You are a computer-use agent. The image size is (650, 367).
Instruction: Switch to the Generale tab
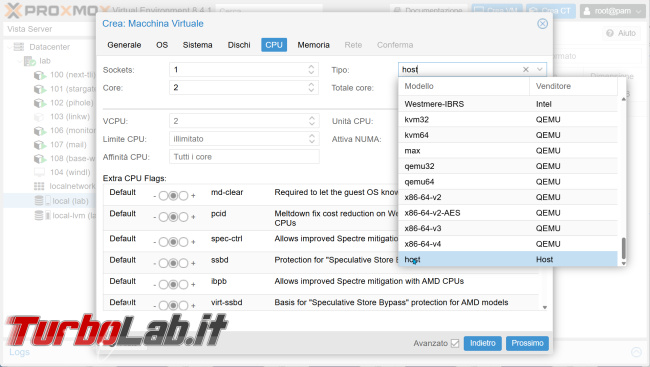[x=124, y=45]
